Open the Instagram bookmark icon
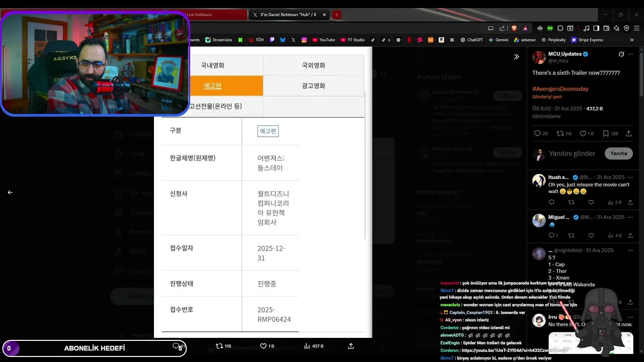The image size is (644, 362). [x=304, y=40]
